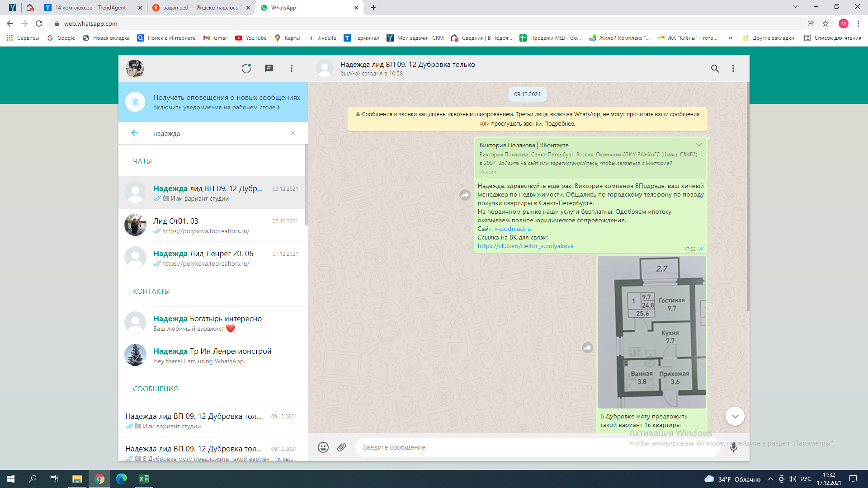Viewport: 868px width, 488px height.
Task: Click the attach file paperclip icon
Action: (342, 447)
